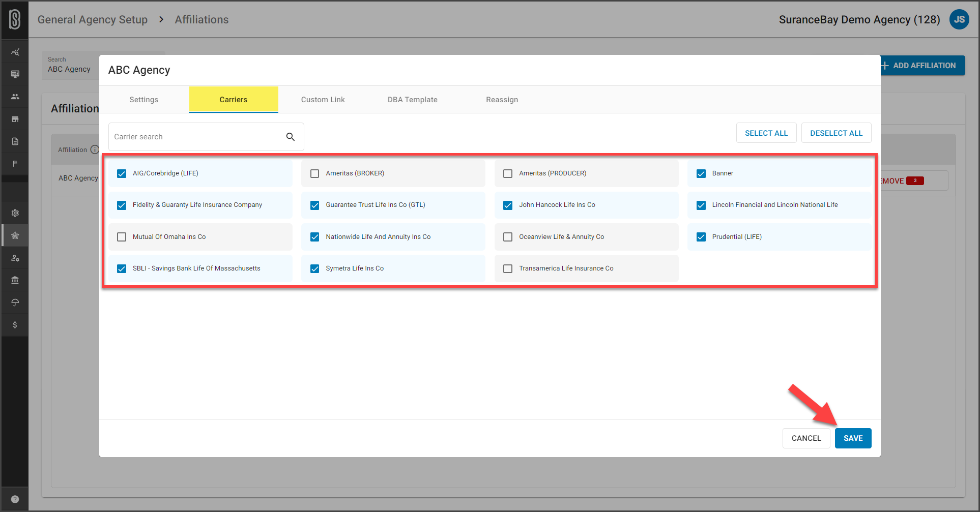Uncheck Nationwide Life And Annuity Ins Co
This screenshot has width=980, height=512.
pyautogui.click(x=315, y=237)
